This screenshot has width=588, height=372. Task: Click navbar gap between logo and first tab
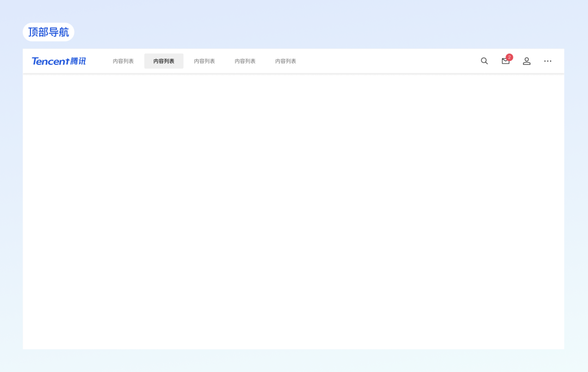tap(98, 61)
